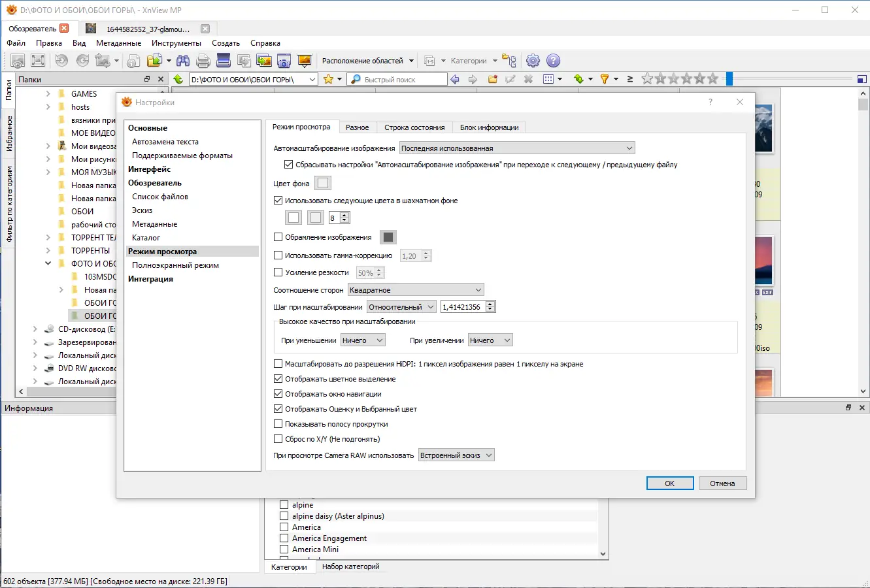Enable 'Усиление резкости' checkbox
870x588 pixels.
pyautogui.click(x=278, y=272)
